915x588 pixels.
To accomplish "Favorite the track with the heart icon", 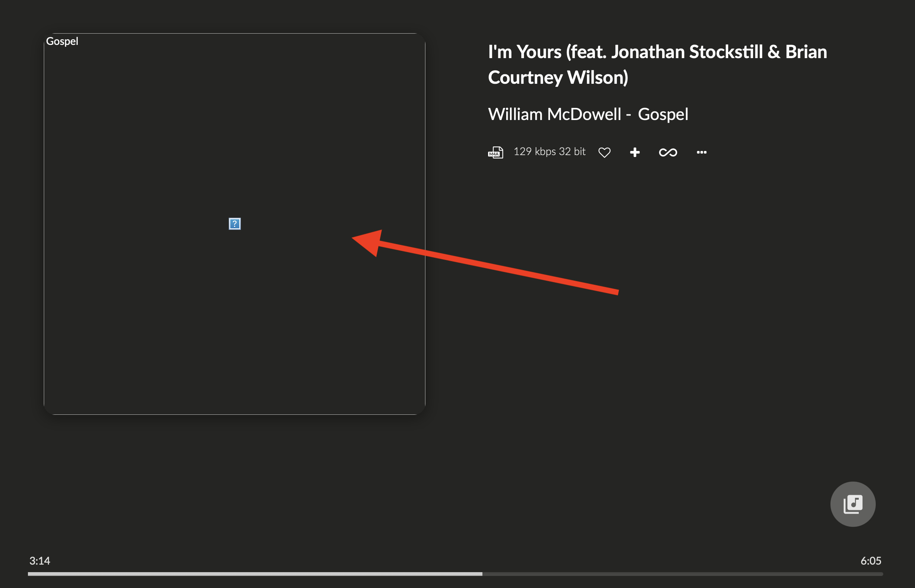I will pyautogui.click(x=604, y=152).
